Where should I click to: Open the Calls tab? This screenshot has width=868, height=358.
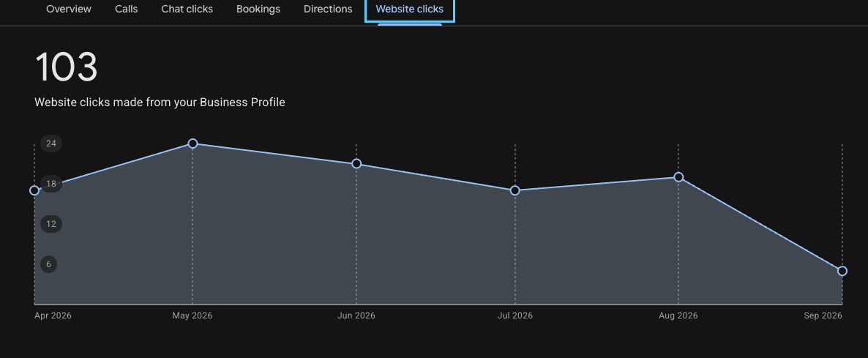click(x=126, y=10)
